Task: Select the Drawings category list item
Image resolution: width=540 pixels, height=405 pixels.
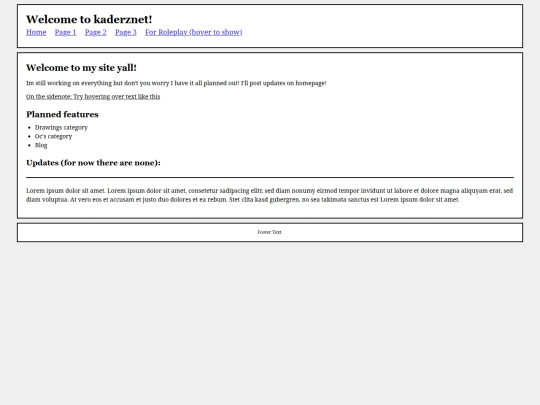Action: pos(61,127)
